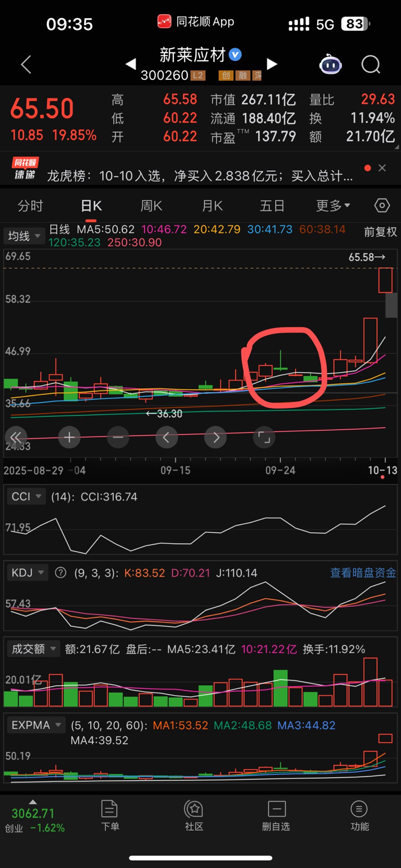Tap the K:83.52 reading

[x=145, y=573]
